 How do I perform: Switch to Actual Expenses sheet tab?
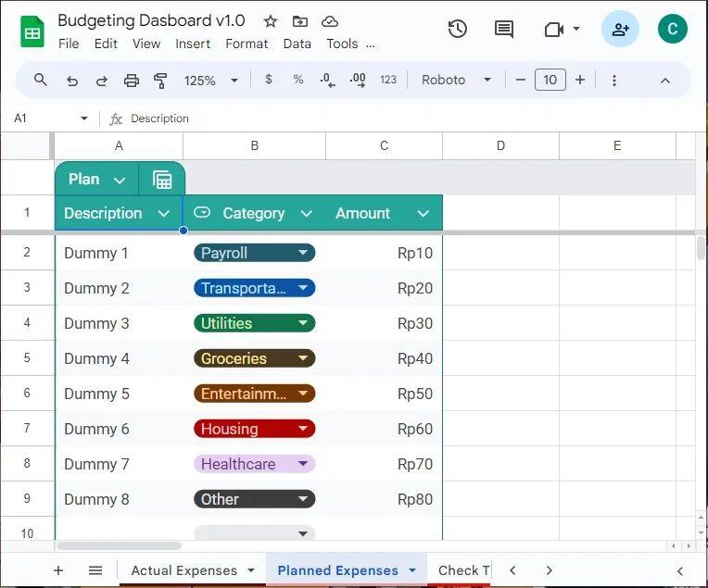click(x=184, y=570)
